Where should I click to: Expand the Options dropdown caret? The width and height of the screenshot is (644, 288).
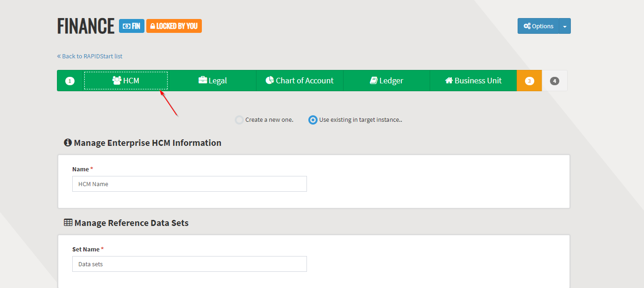click(565, 26)
